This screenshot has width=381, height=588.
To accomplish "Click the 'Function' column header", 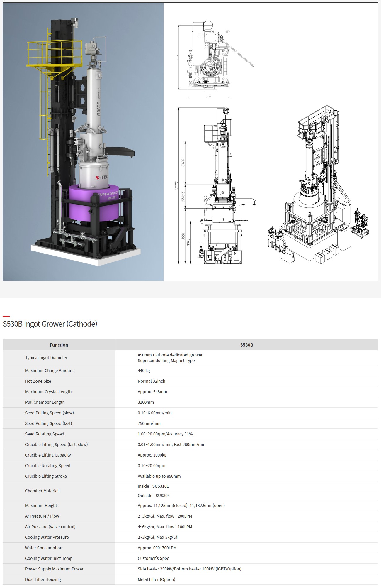I will (59, 345).
